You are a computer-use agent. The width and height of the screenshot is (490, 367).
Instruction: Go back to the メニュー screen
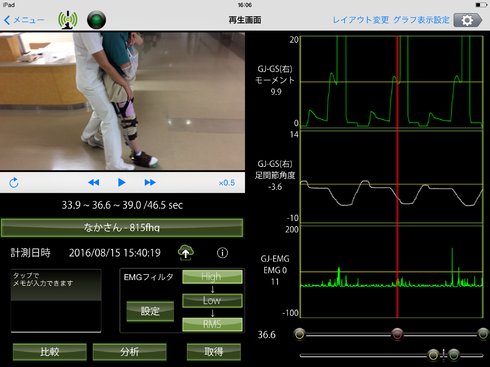[24, 20]
